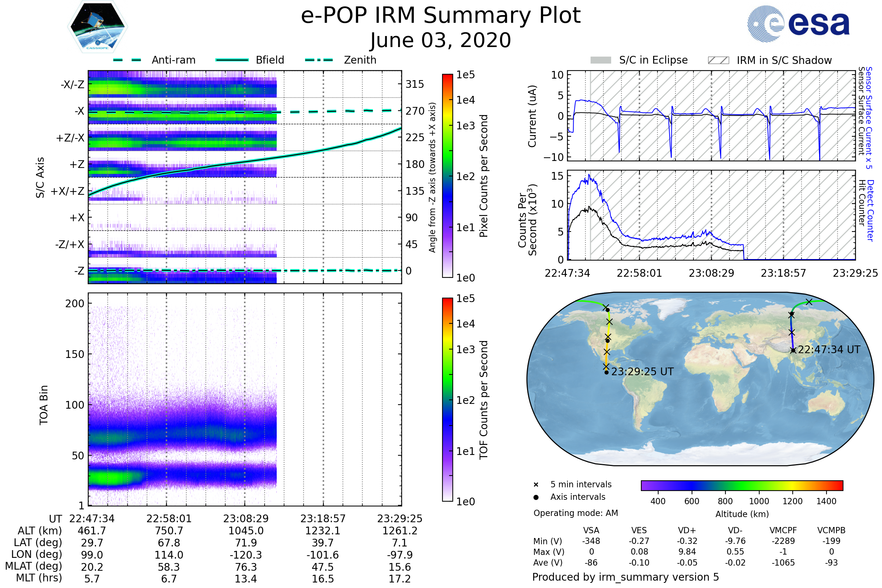The height and width of the screenshot is (588, 882).
Task: Click the 23:29:25 UT map label
Action: tap(642, 372)
